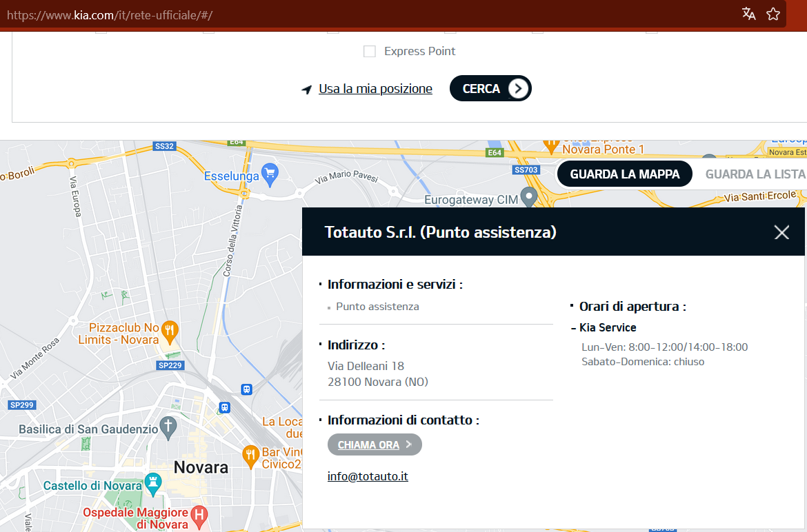The height and width of the screenshot is (532, 807).
Task: Click the browser address bar URL
Action: point(110,15)
